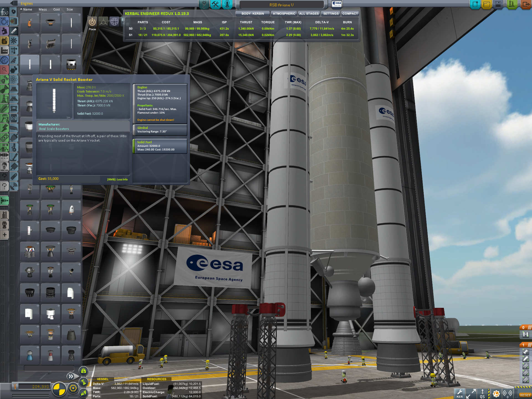Screen dimensions: 532x399
Task: Click the funds display 204,991
Action: pos(34,386)
